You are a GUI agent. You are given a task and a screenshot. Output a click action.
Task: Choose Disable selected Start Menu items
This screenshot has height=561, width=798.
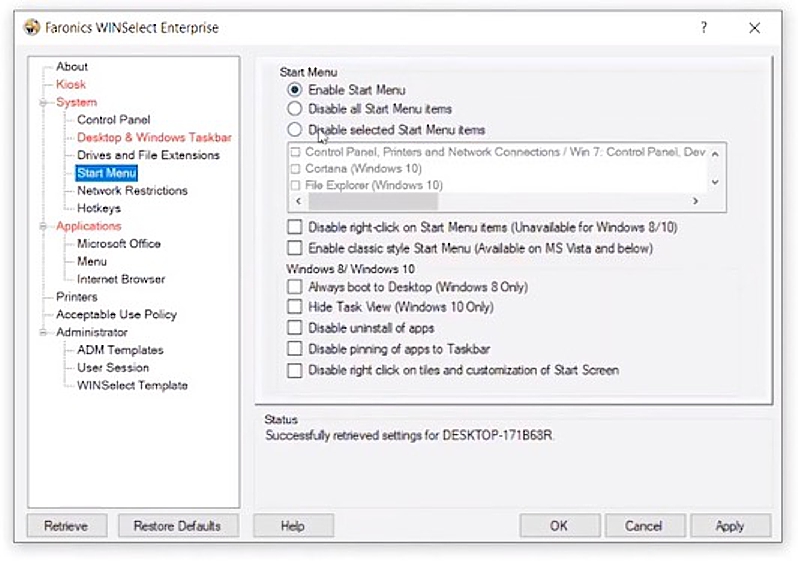[295, 130]
